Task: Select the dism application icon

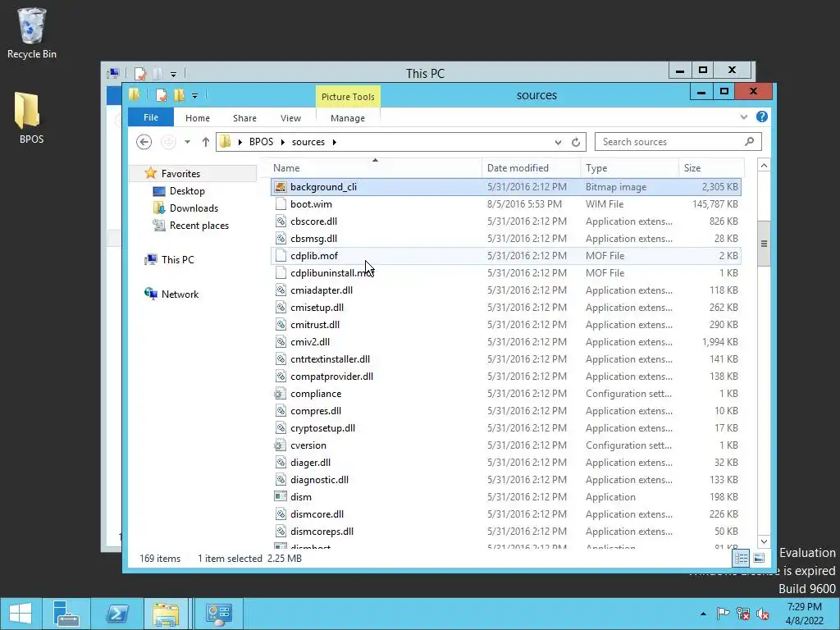Action: point(281,496)
